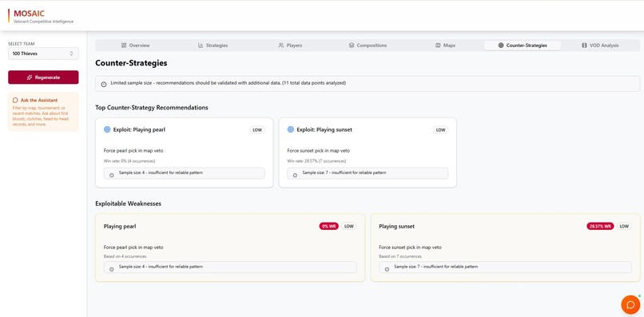Click the limited sample size warning text

[229, 83]
